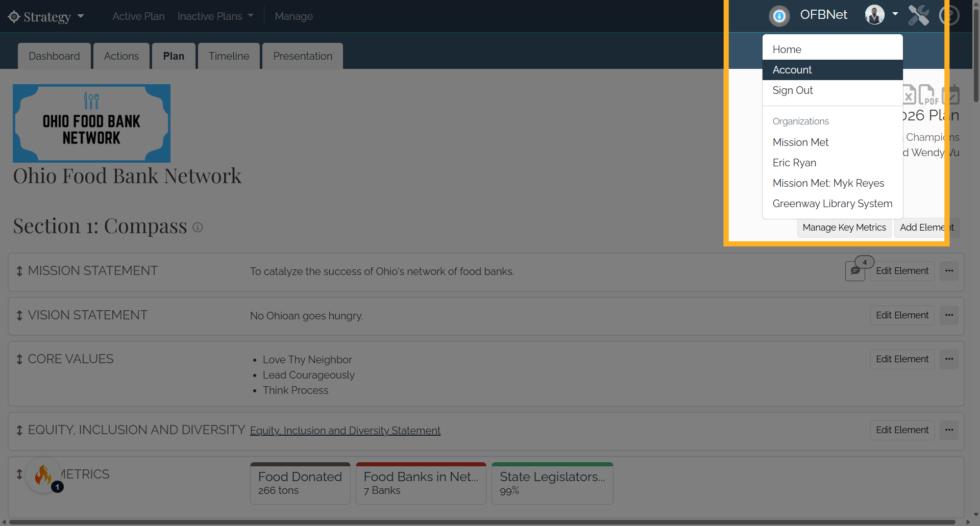Viewport: 980px width, 526px height.
Task: Click the vertical scrollbar down arrow
Action: pyautogui.click(x=976, y=515)
